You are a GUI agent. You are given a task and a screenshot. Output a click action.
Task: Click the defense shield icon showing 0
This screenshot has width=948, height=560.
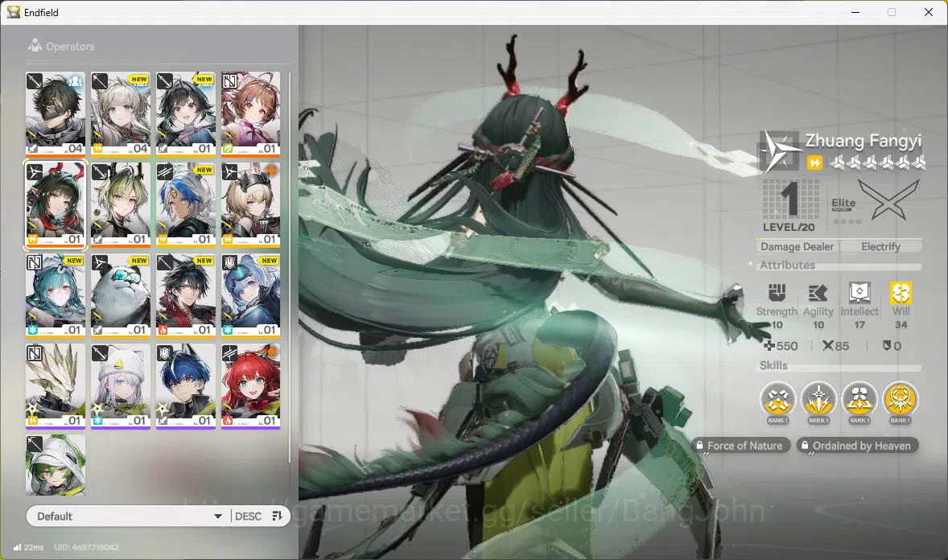[886, 345]
